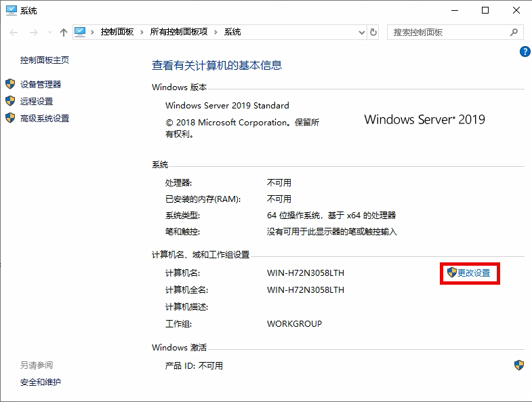The height and width of the screenshot is (402, 532).
Task: Expand the chevron after 控制面板 breadcrumb
Action: tap(139, 32)
